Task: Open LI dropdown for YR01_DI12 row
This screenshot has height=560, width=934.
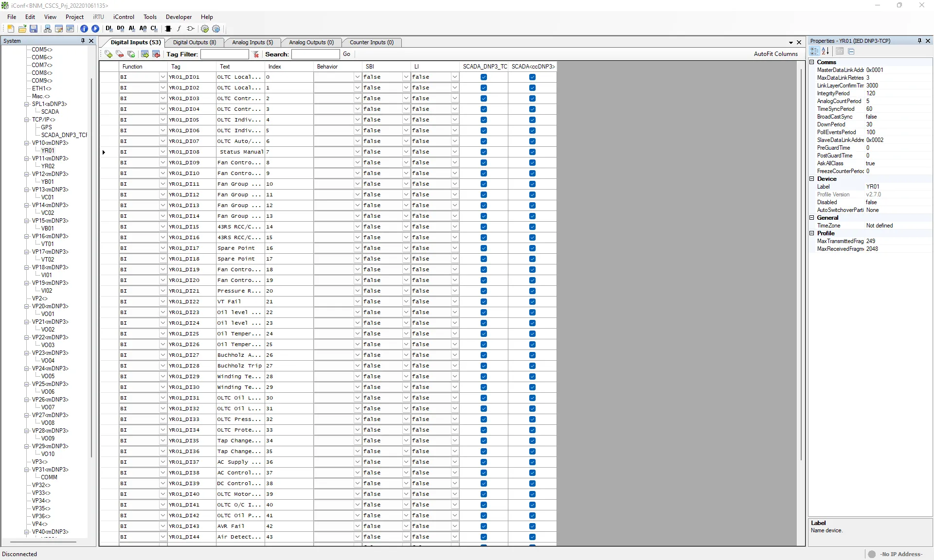Action: click(454, 194)
